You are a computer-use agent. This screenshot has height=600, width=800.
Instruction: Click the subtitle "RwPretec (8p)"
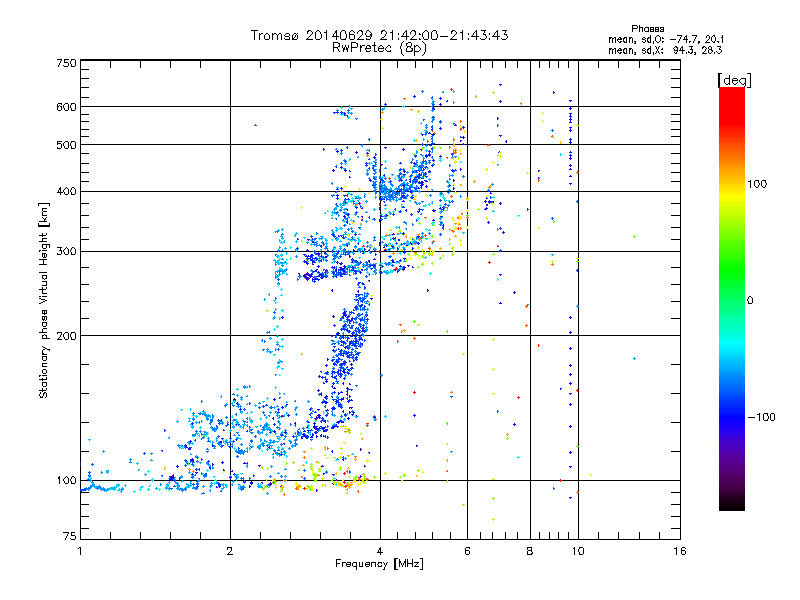point(379,48)
